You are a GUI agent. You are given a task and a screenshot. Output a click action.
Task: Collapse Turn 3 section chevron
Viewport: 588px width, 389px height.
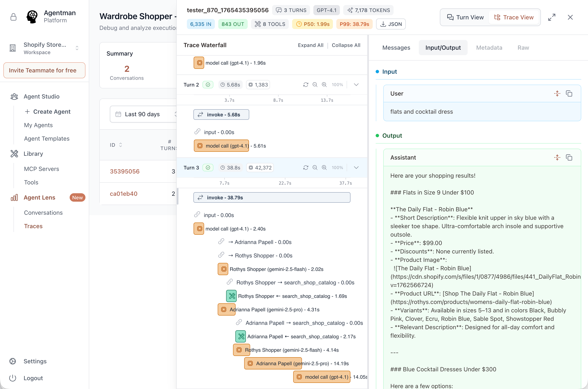pyautogui.click(x=356, y=168)
